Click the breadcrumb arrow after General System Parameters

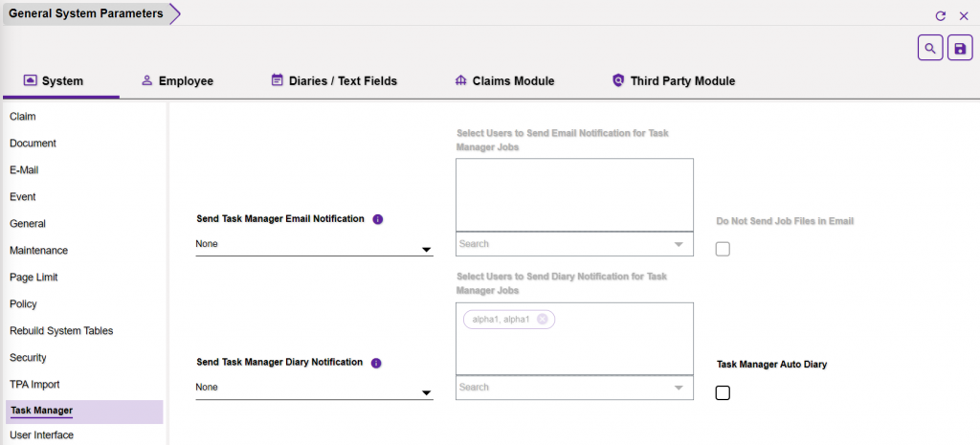[x=174, y=13]
